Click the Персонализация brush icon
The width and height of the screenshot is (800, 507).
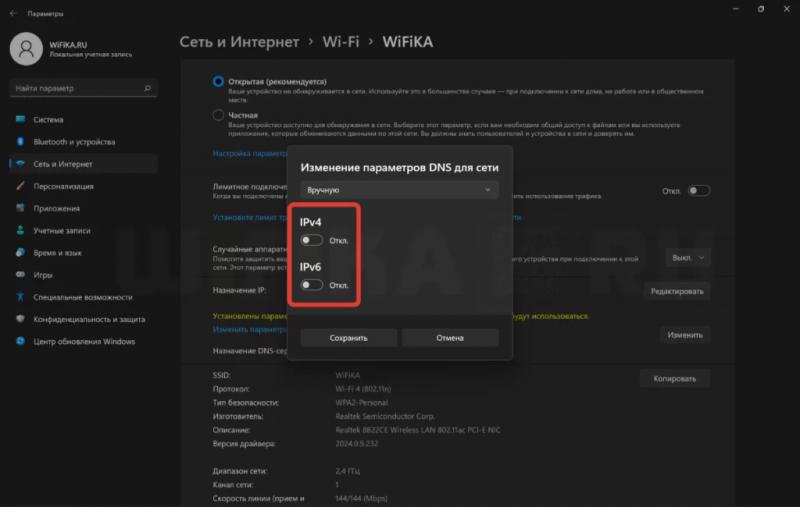click(20, 186)
